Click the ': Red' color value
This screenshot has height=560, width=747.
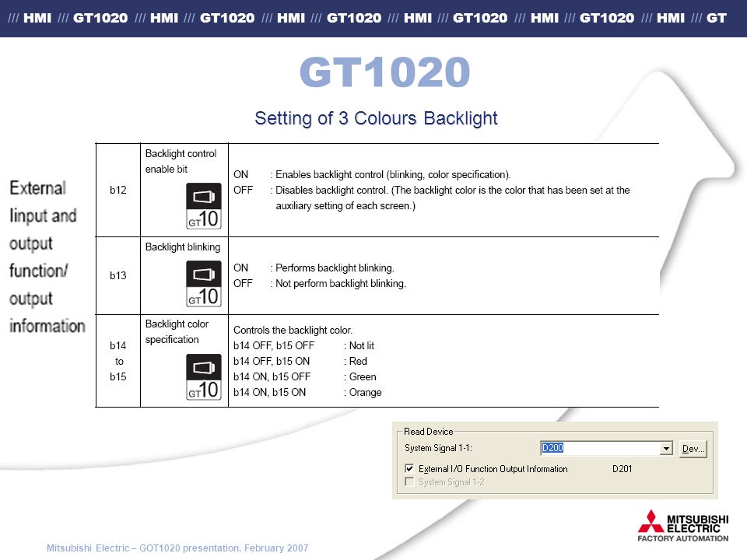356,362
